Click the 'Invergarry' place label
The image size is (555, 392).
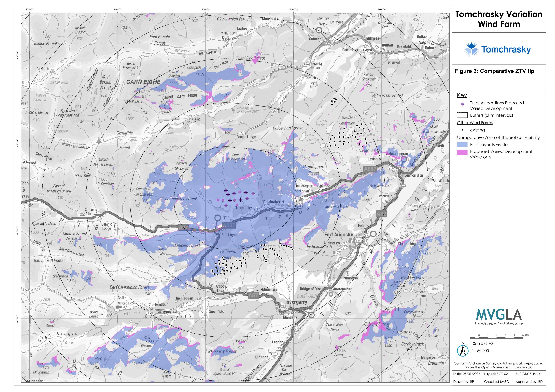296,302
